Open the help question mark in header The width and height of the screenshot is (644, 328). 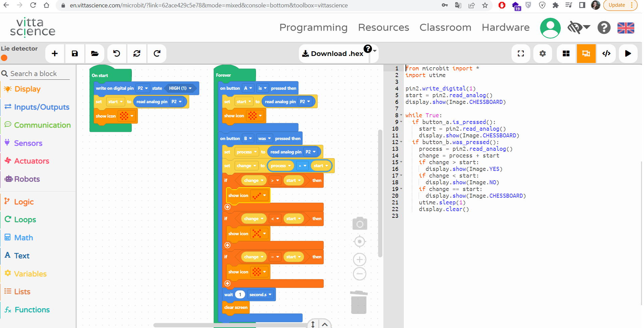coord(604,27)
